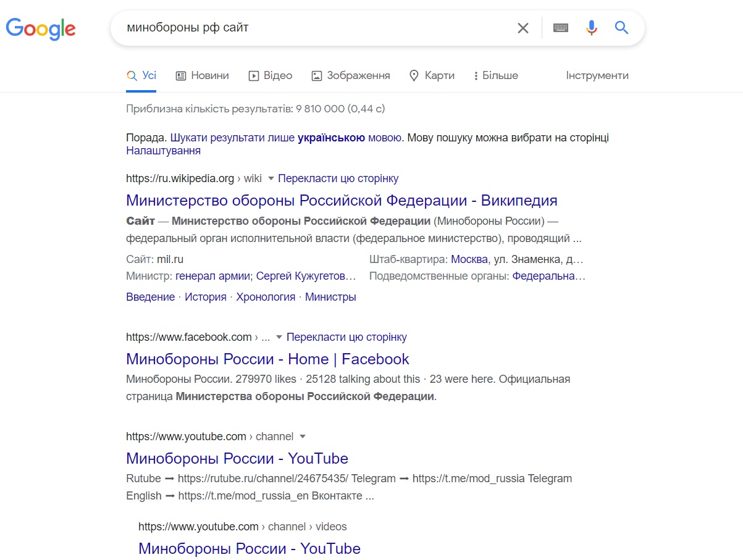Open Інструменти options
Screen dimensions: 743x560
tap(597, 75)
